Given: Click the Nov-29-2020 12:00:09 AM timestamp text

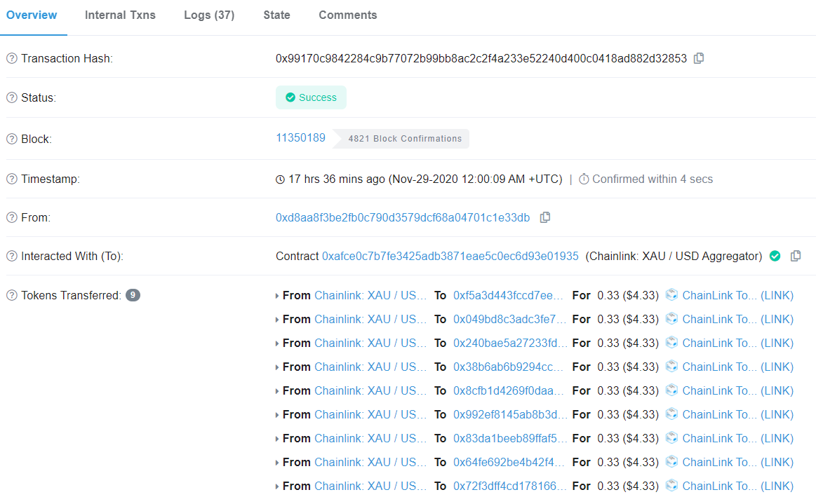Looking at the screenshot, I should (x=476, y=179).
